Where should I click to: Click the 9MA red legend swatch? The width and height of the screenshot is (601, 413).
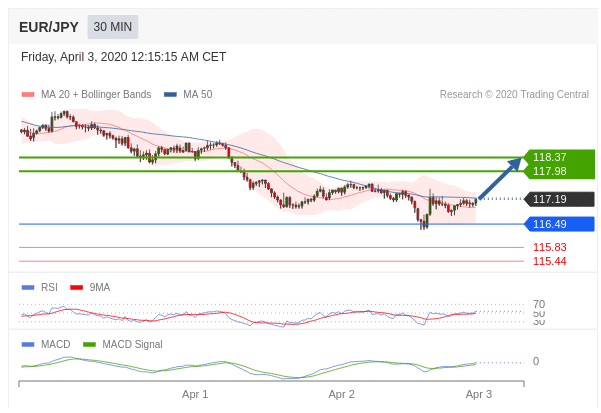pos(77,287)
